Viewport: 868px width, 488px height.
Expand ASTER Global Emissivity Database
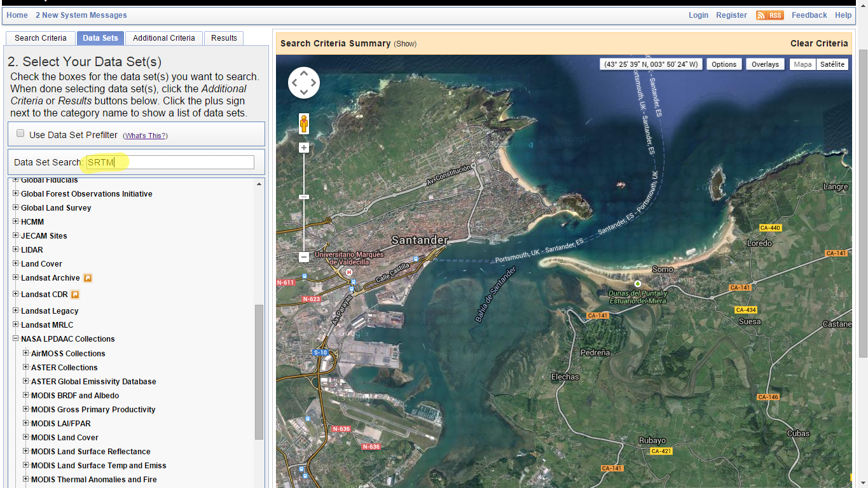[x=26, y=381]
